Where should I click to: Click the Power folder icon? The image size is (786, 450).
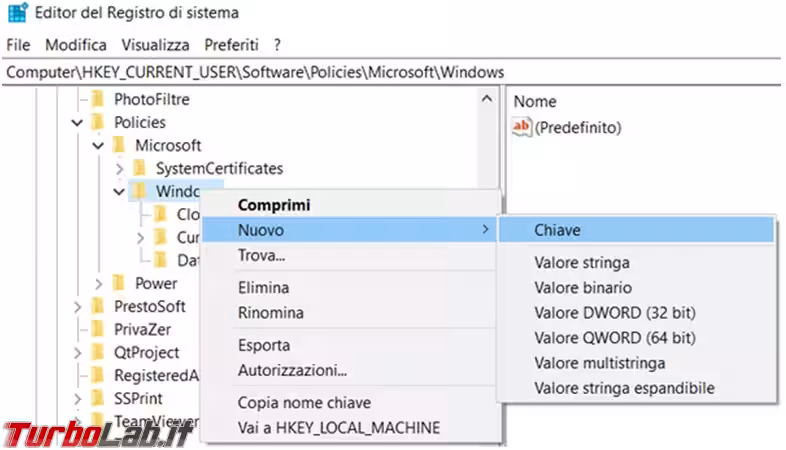click(x=118, y=283)
